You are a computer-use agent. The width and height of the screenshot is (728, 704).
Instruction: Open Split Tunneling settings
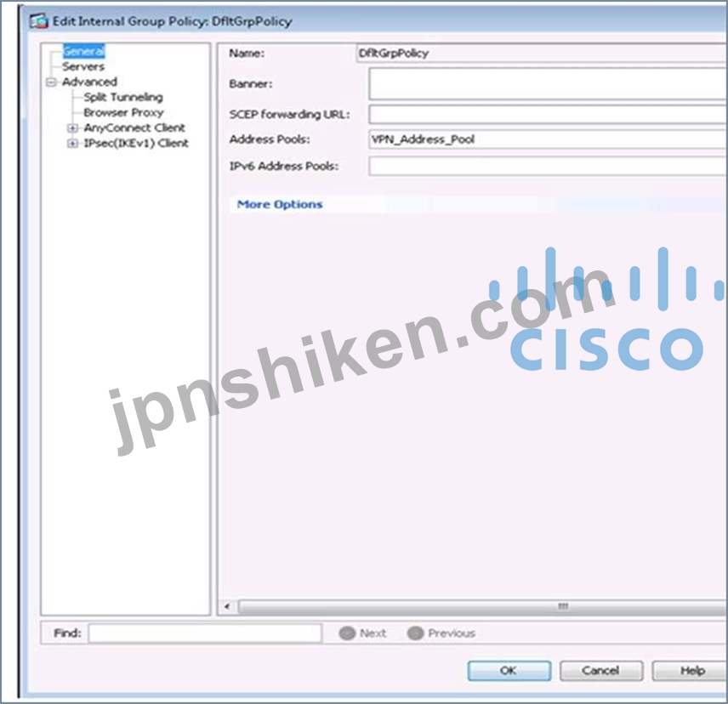tap(123, 97)
